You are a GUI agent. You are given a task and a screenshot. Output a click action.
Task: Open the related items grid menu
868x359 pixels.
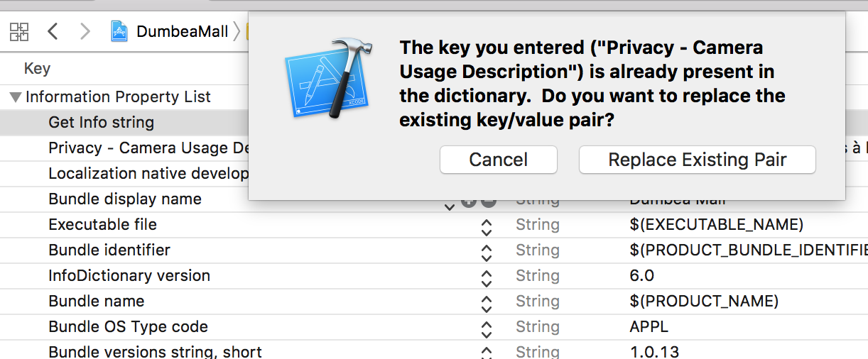point(19,31)
